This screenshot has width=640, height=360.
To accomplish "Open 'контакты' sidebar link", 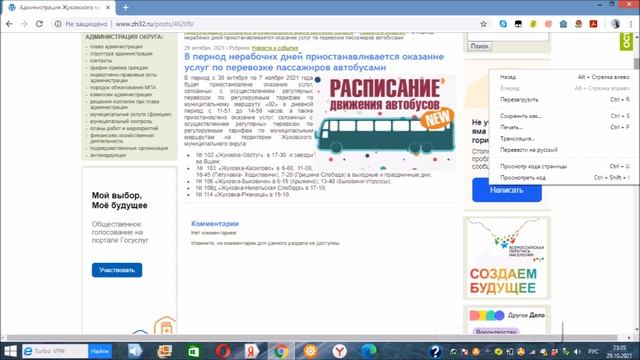I will coord(101,60).
